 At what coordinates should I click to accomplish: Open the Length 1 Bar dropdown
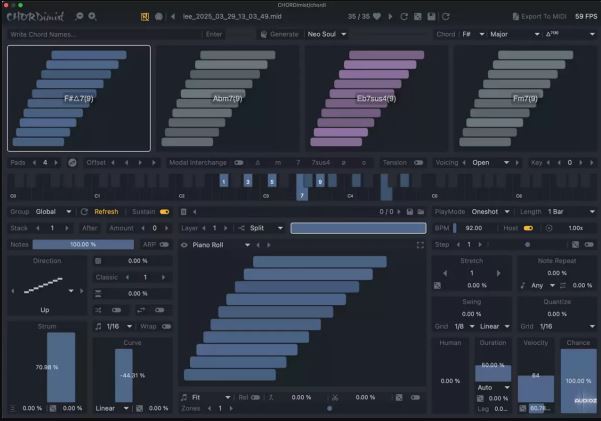571,212
